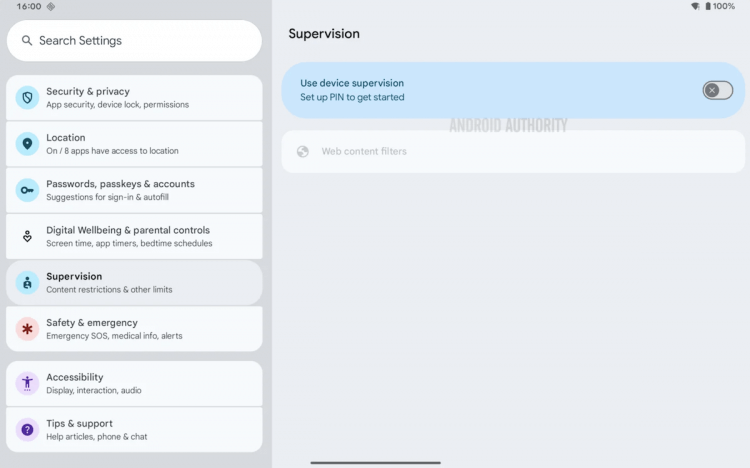Click the Web content filters globe icon
The height and width of the screenshot is (468, 750).
pos(303,152)
